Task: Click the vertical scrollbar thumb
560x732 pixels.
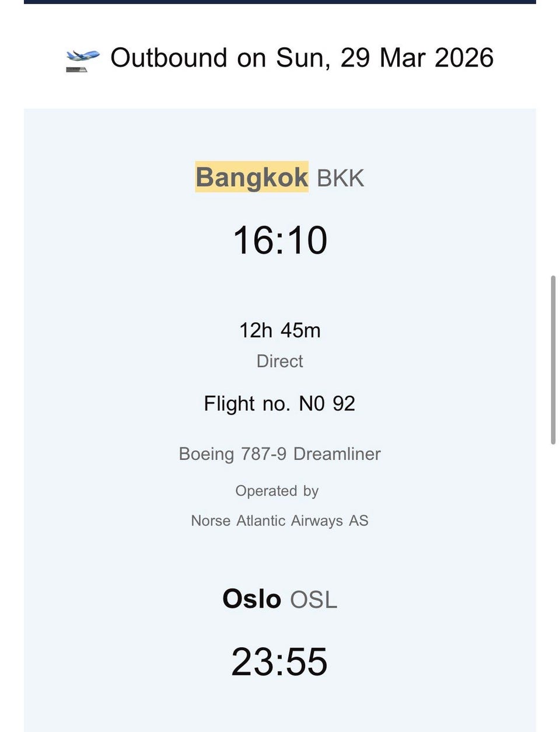Action: 553,360
